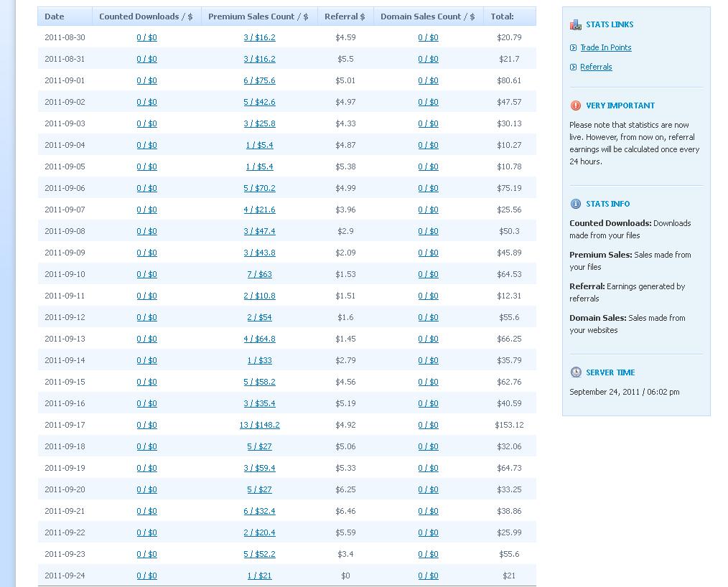
Task: Click the Server Time clock icon
Action: point(576,372)
